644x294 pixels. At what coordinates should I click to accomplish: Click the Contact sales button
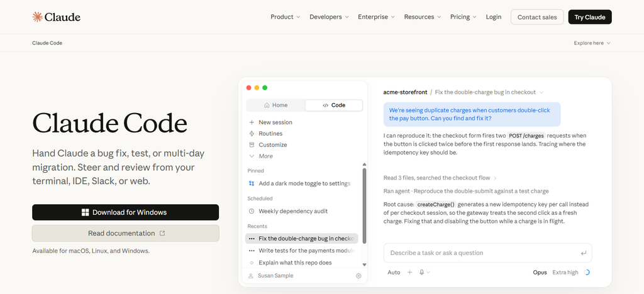tap(537, 17)
